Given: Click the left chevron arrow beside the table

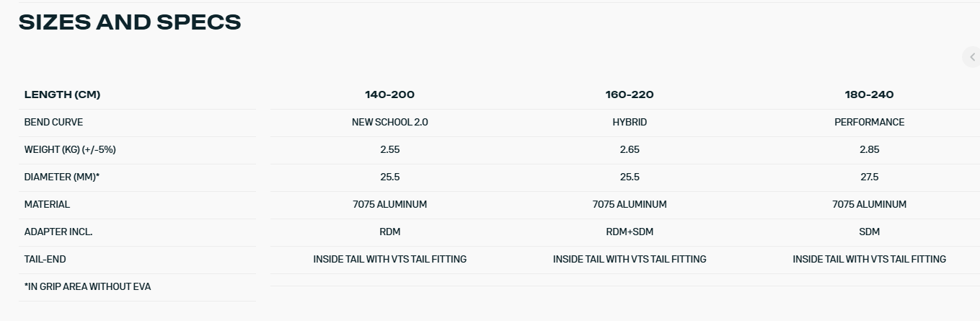Looking at the screenshot, I should 972,57.
